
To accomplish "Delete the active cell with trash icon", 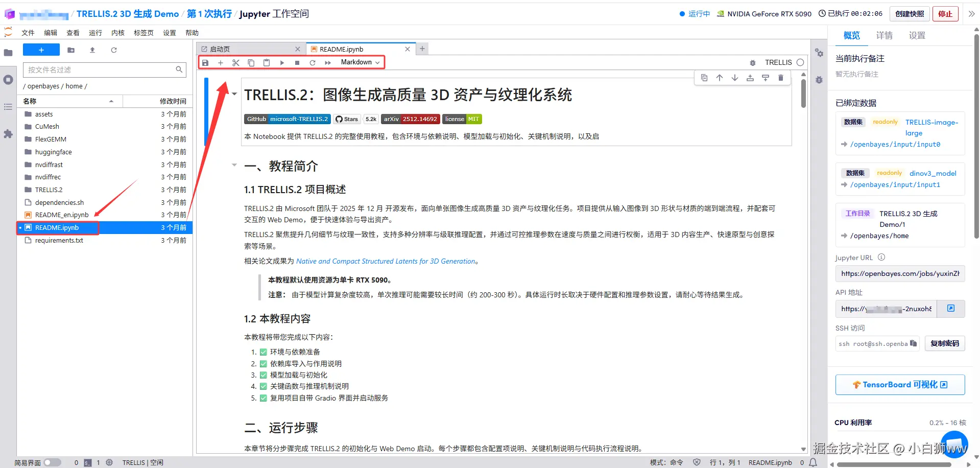I will pos(781,78).
